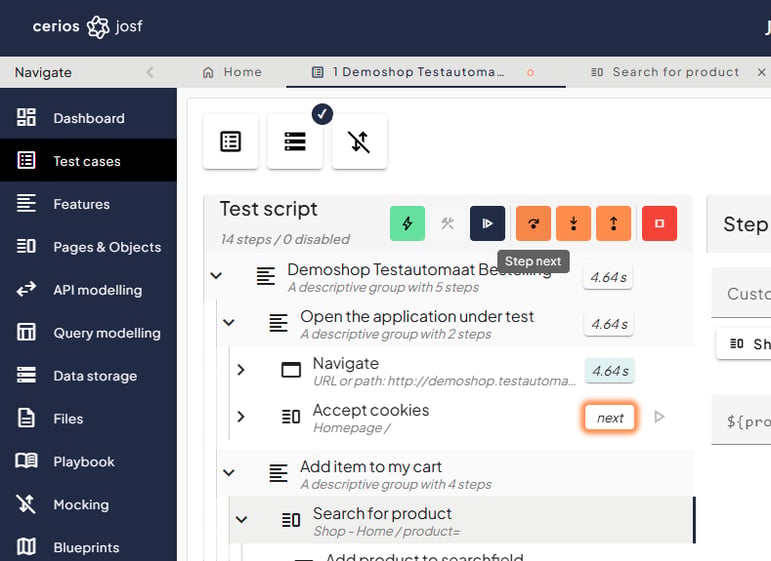Open the Mocking section
The image size is (771, 561).
[x=89, y=504]
